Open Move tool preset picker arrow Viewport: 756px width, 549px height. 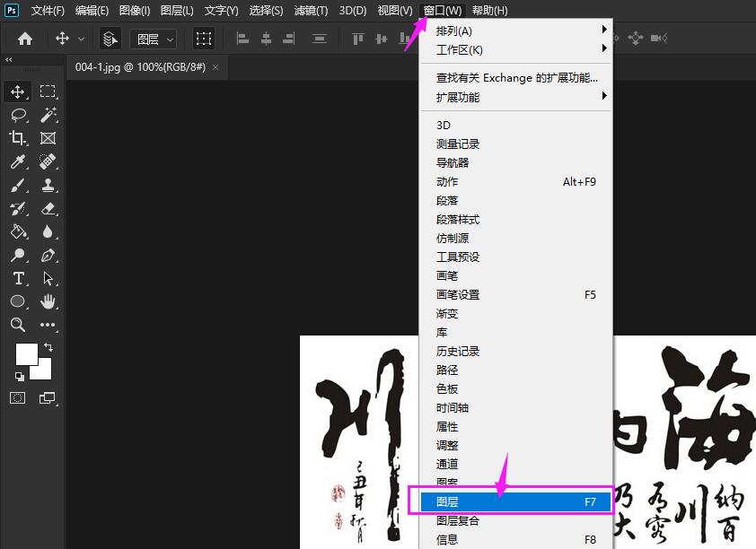tap(81, 39)
